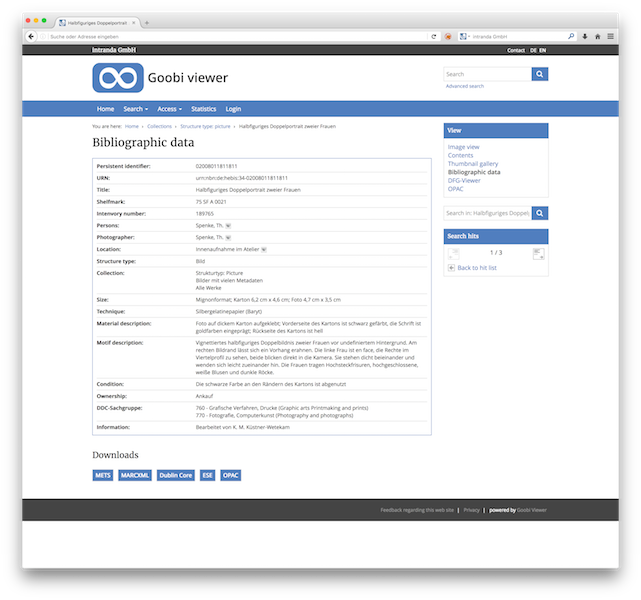Download the MARCXML file
Viewport: 641px width, 600px height.
pos(135,475)
